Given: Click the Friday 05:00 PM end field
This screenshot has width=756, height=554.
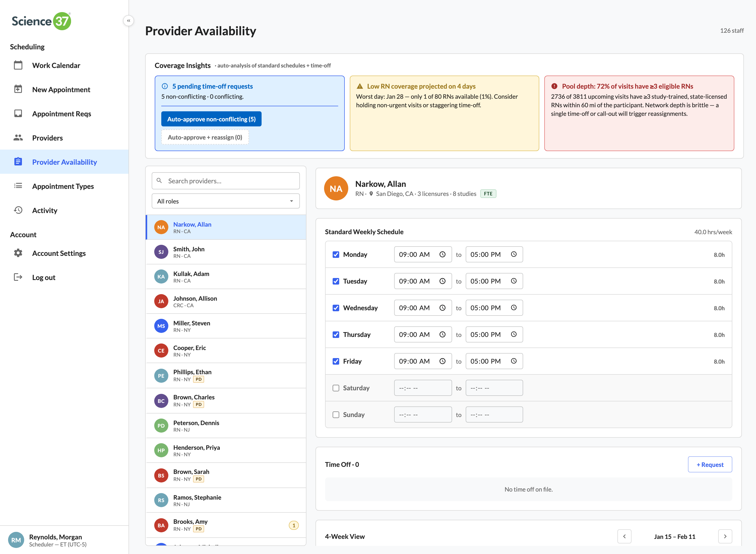Looking at the screenshot, I should click(494, 361).
